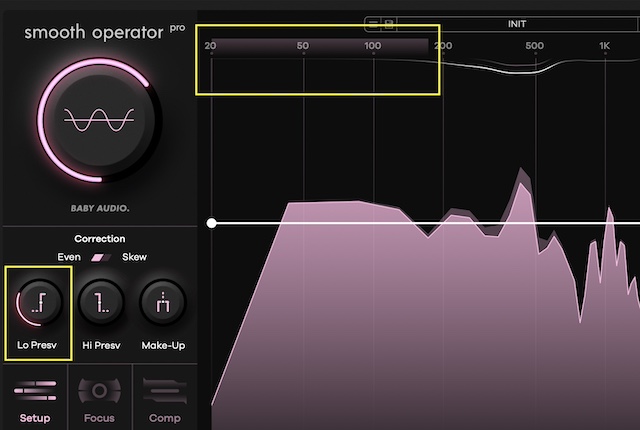This screenshot has width=640, height=430.
Task: Click the 20 Hz frequency marker
Action: (x=210, y=46)
